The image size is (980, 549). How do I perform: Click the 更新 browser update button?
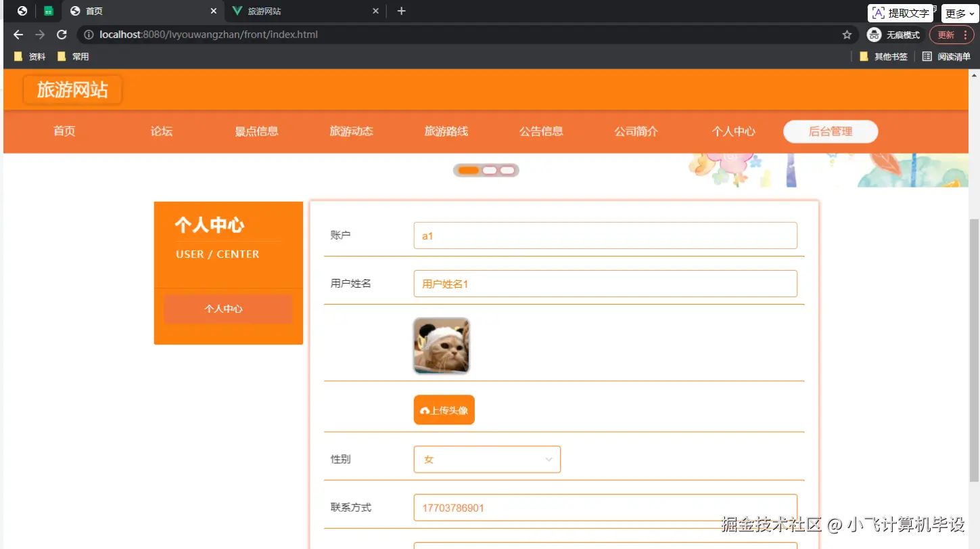click(x=946, y=35)
